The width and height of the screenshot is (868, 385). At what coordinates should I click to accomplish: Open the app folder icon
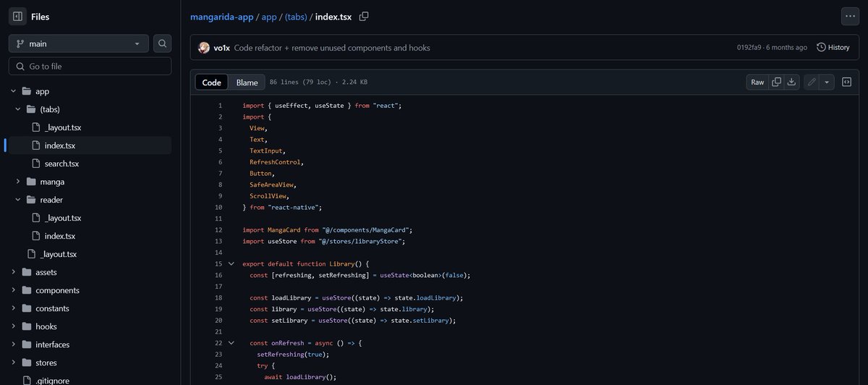pos(27,91)
